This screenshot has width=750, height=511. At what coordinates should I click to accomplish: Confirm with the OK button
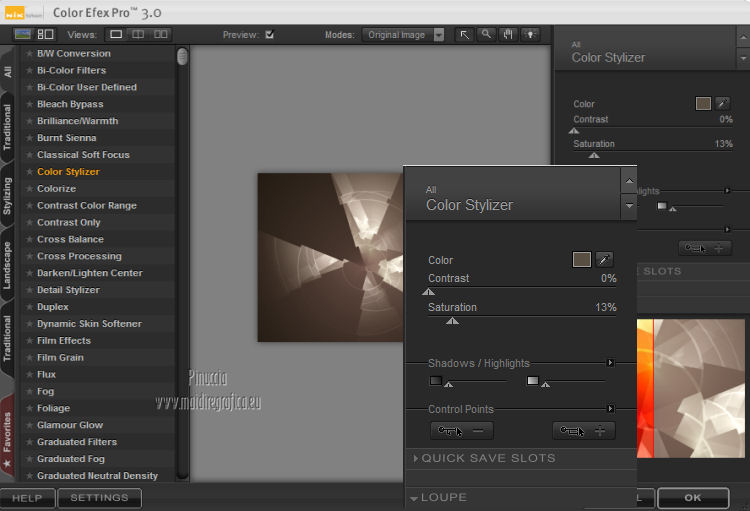tap(693, 498)
